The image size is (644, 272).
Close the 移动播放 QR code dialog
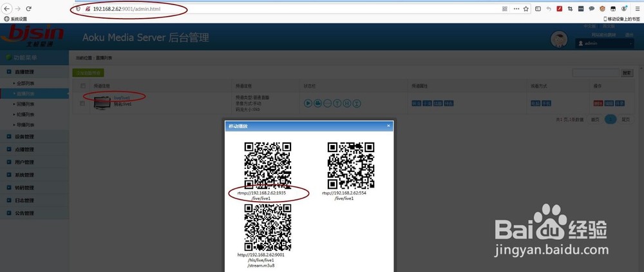click(x=388, y=126)
